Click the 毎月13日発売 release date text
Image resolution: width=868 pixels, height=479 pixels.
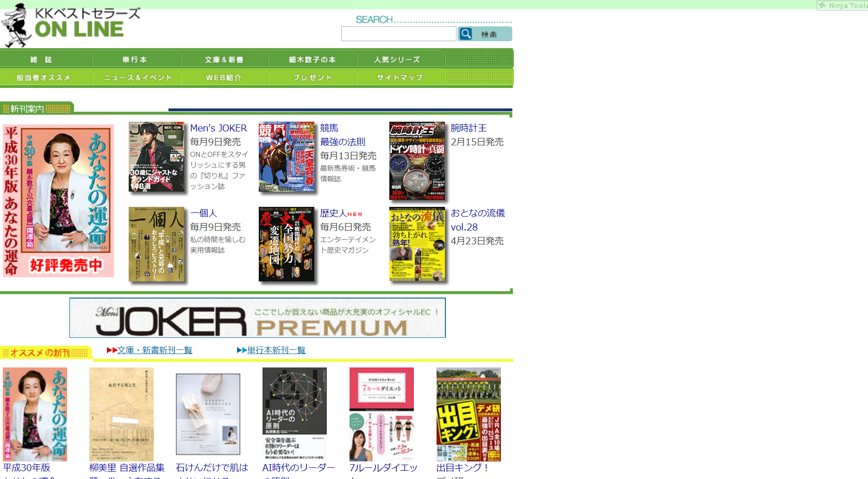tap(348, 156)
